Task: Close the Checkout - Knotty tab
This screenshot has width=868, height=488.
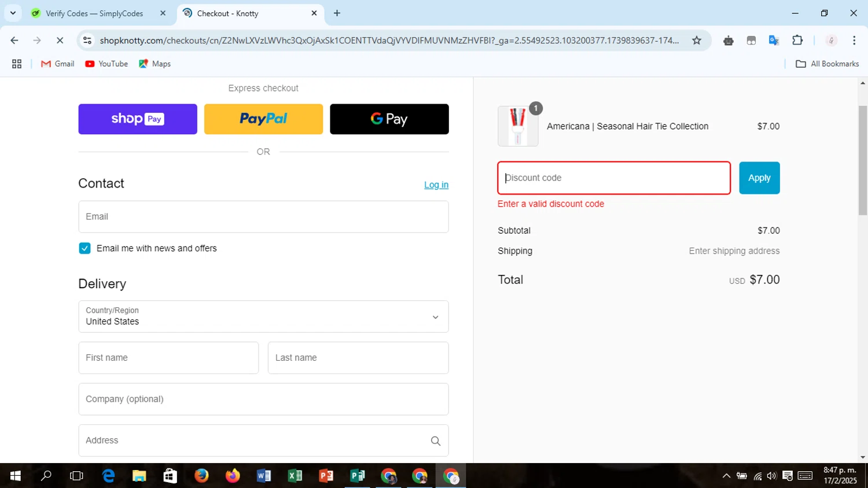Action: [x=314, y=13]
